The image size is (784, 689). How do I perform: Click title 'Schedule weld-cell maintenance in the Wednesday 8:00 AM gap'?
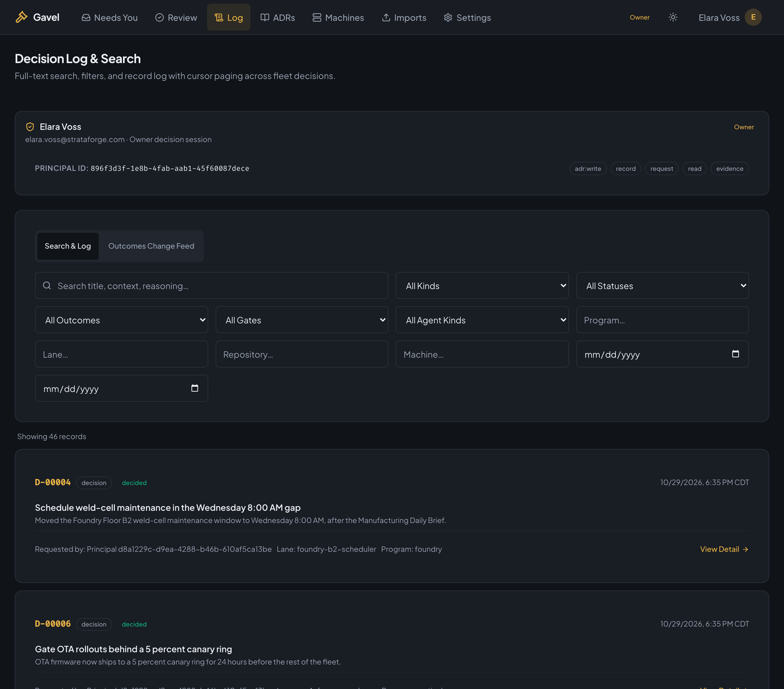(168, 508)
